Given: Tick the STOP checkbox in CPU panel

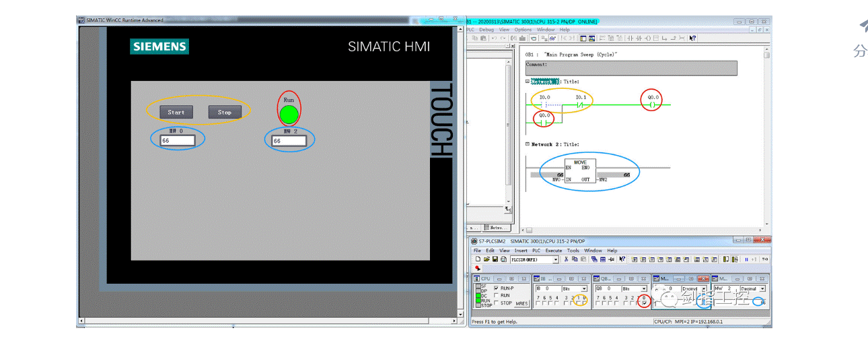Looking at the screenshot, I should 497,303.
